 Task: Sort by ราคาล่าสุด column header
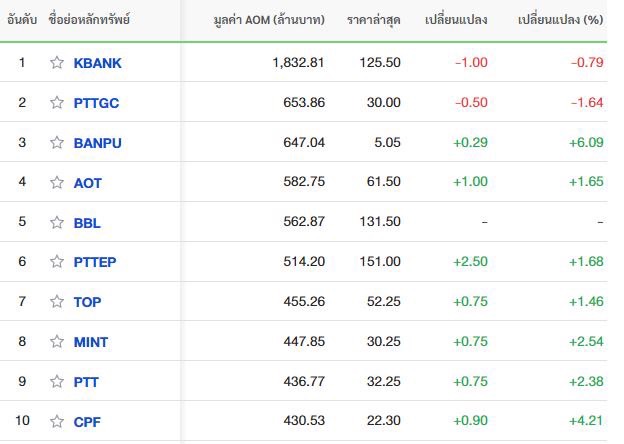coord(374,19)
